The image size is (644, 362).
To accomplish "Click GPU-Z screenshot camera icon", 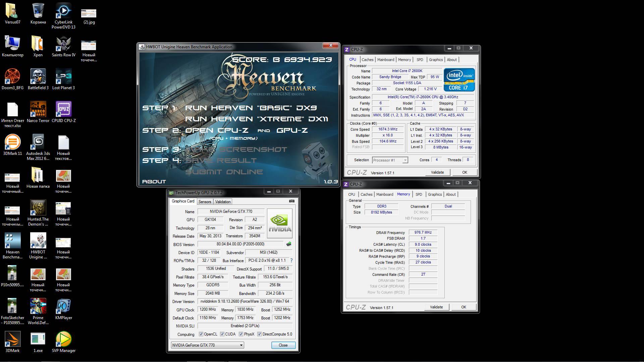I will point(292,201).
